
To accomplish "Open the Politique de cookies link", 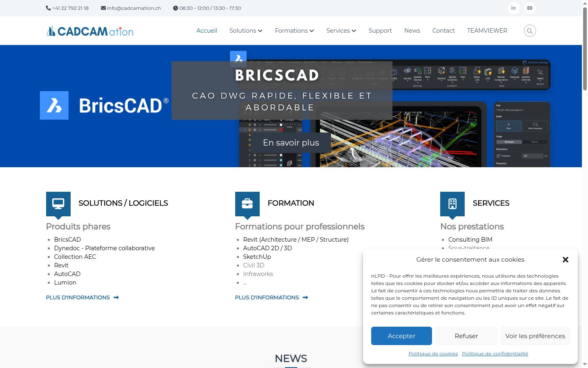I will pyautogui.click(x=433, y=354).
